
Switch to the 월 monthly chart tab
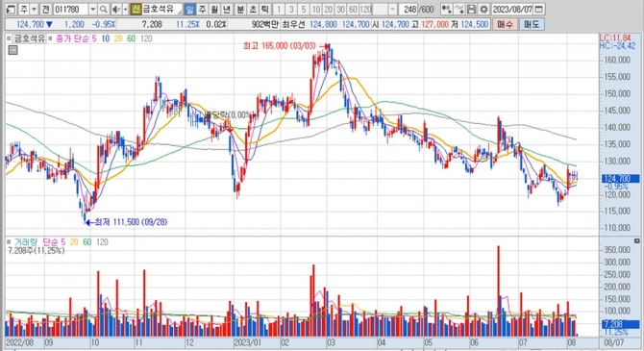(x=214, y=9)
